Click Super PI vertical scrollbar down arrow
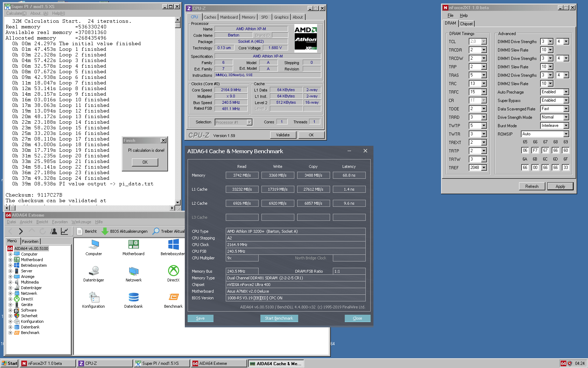The image size is (588, 368). (x=178, y=202)
